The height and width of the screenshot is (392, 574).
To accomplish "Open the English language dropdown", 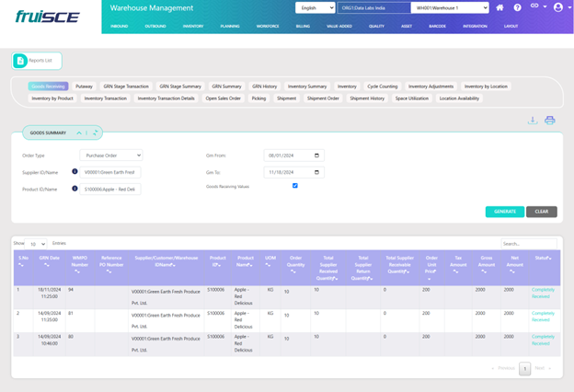I will [315, 8].
